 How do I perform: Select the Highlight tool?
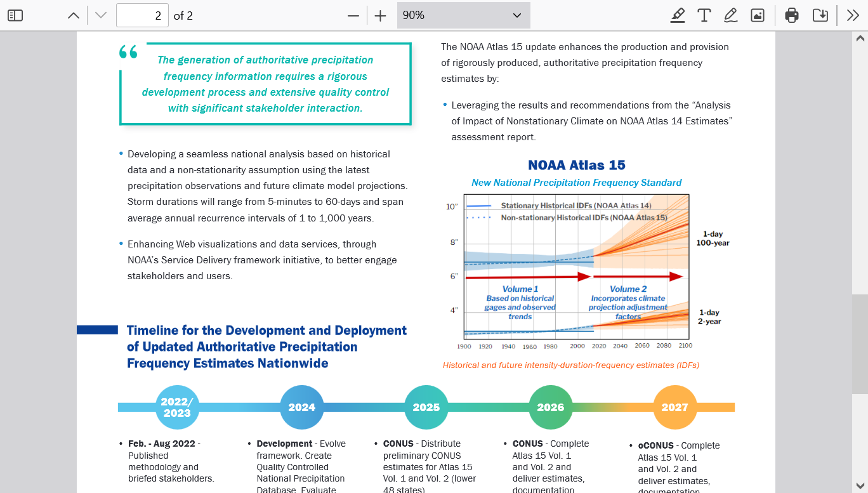pos(678,15)
